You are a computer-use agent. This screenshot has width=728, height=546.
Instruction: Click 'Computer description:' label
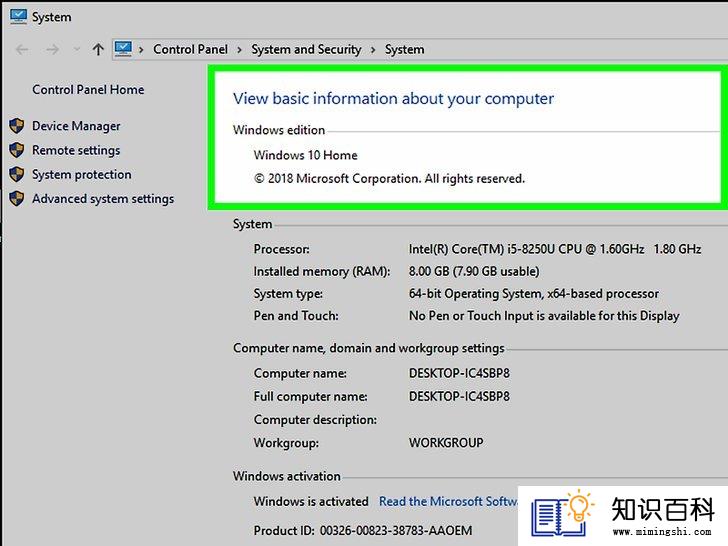[x=315, y=420]
